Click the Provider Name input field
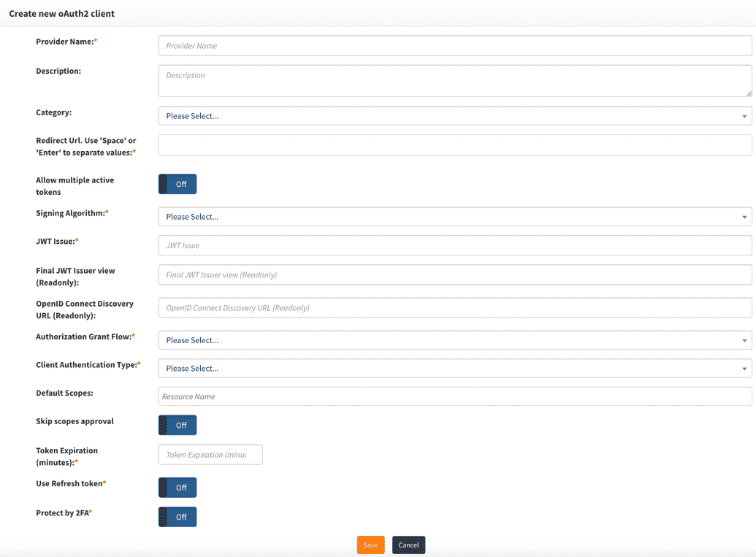 (x=453, y=45)
